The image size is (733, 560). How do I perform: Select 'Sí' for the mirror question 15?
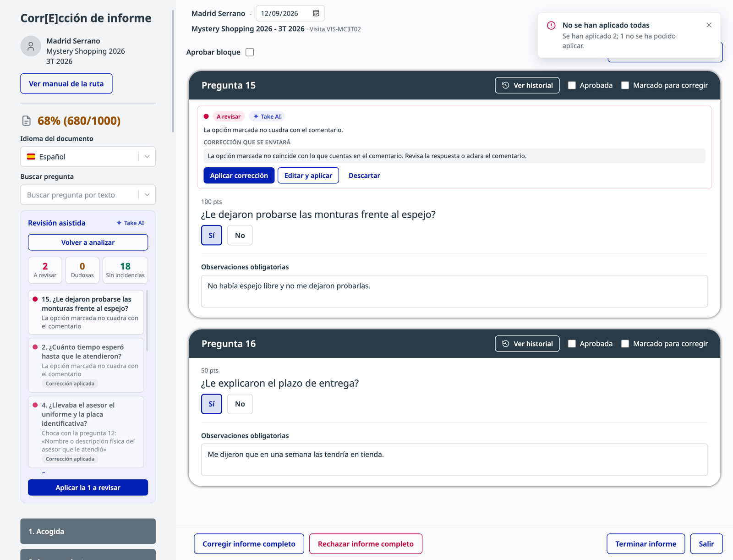[212, 236]
